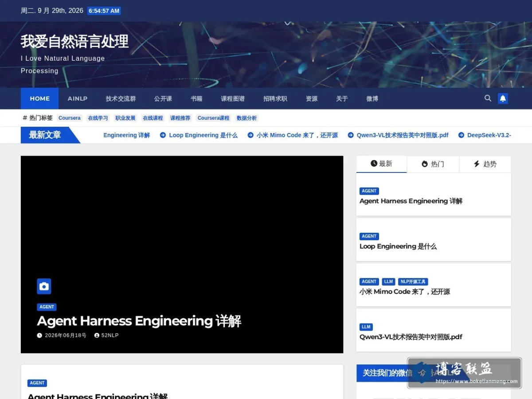Open sidebar post Qwen3-VL技术报告英中对照版.pdf

click(411, 337)
